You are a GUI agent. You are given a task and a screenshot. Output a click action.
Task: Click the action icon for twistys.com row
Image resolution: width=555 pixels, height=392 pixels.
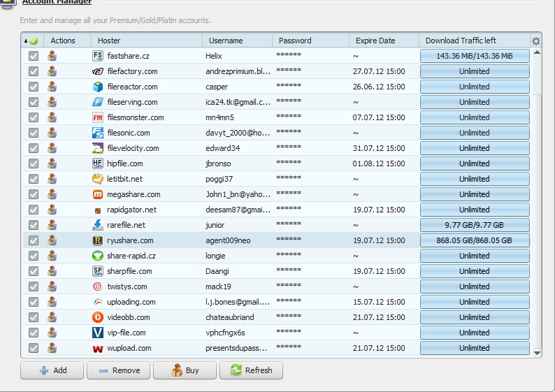52,286
